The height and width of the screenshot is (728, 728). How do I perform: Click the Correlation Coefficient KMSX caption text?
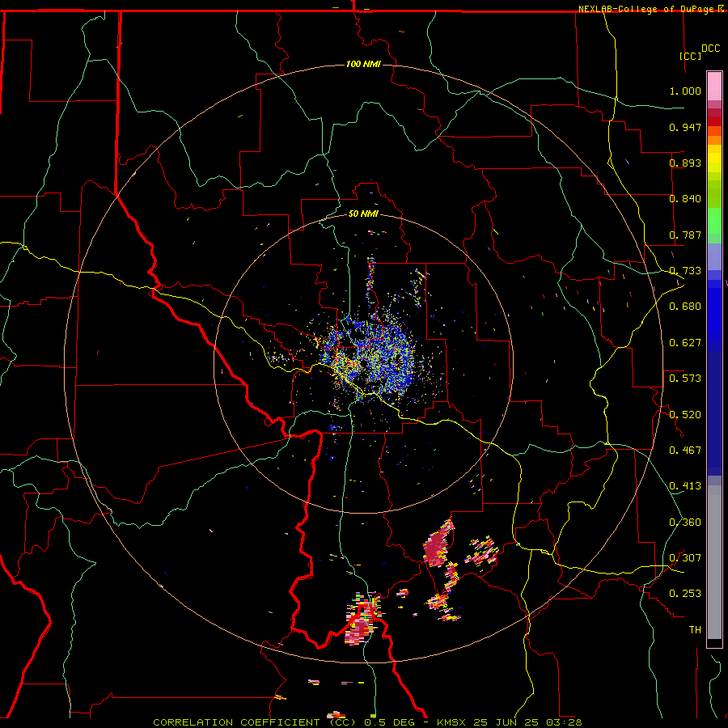pos(367,722)
